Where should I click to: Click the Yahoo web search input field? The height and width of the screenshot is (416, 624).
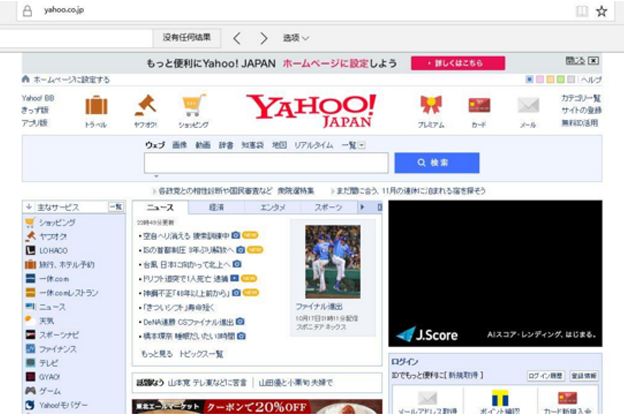coord(266,163)
